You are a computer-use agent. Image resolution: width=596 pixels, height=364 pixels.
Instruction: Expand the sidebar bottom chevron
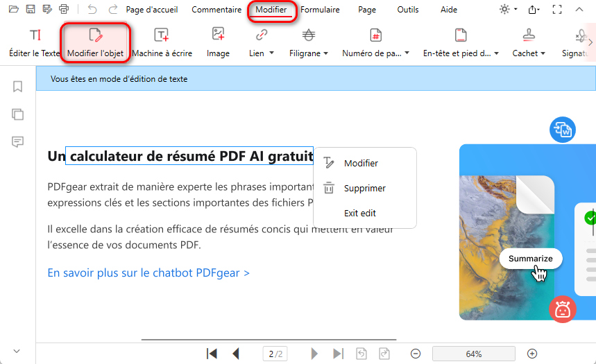(17, 351)
